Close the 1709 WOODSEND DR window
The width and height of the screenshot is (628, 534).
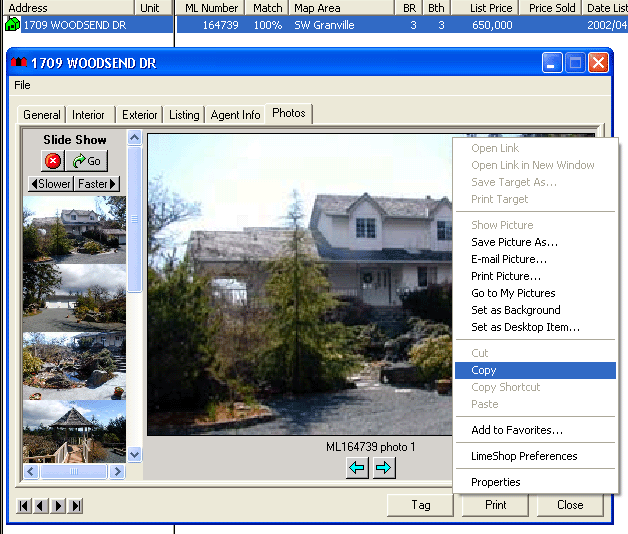click(598, 62)
